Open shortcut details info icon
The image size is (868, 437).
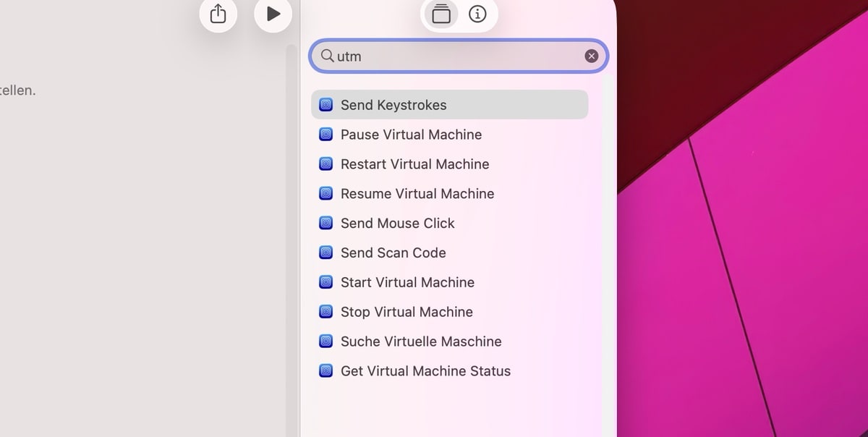pos(477,14)
